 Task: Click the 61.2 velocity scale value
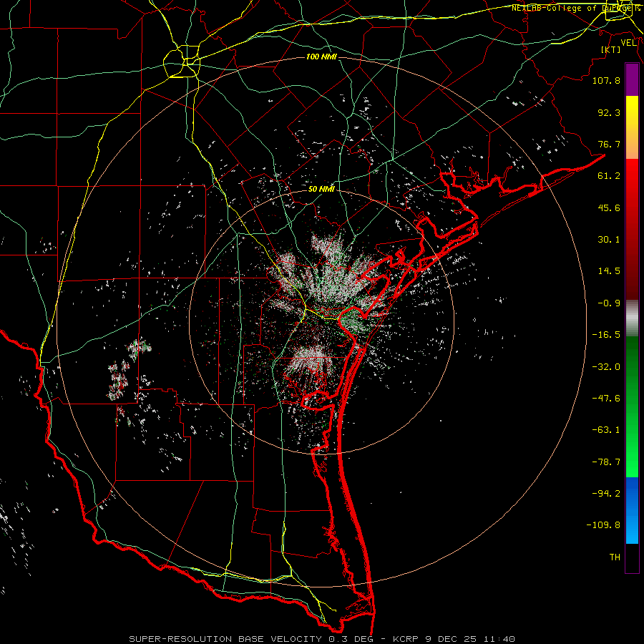click(609, 176)
